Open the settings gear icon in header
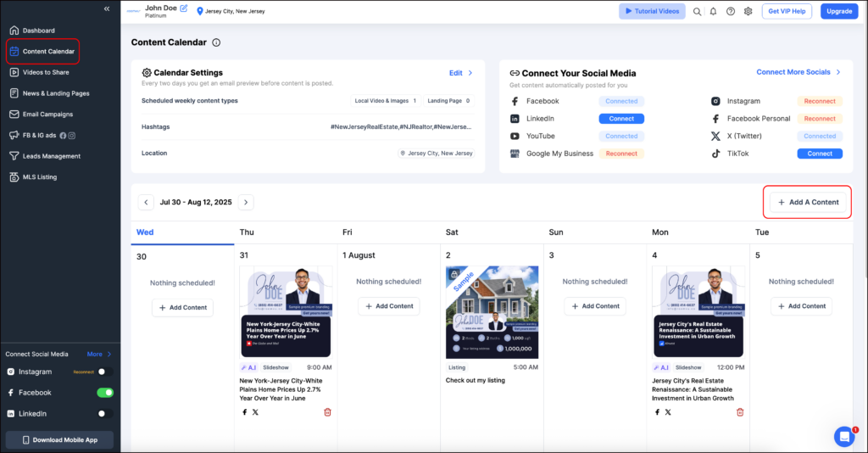This screenshot has height=453, width=868. 748,12
